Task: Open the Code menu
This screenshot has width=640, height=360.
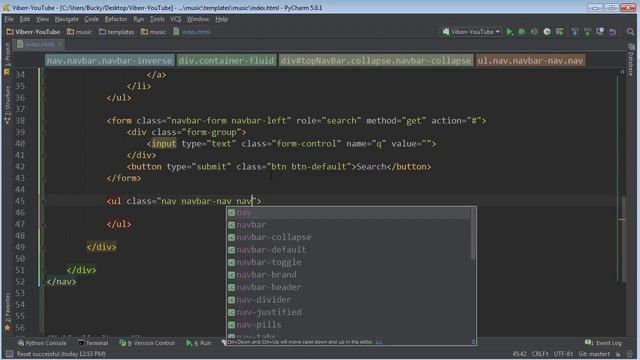Action: pos(91,19)
